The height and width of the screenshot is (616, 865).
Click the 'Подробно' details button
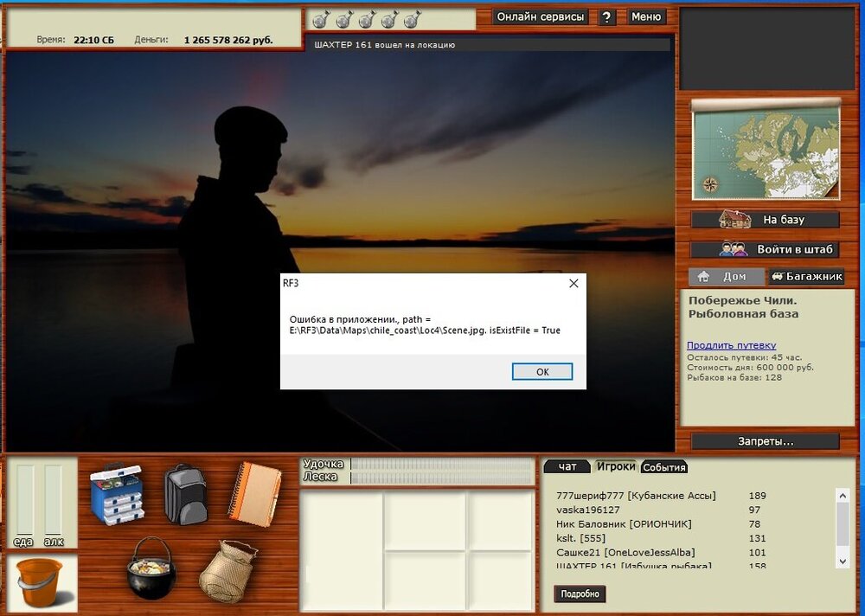[580, 594]
